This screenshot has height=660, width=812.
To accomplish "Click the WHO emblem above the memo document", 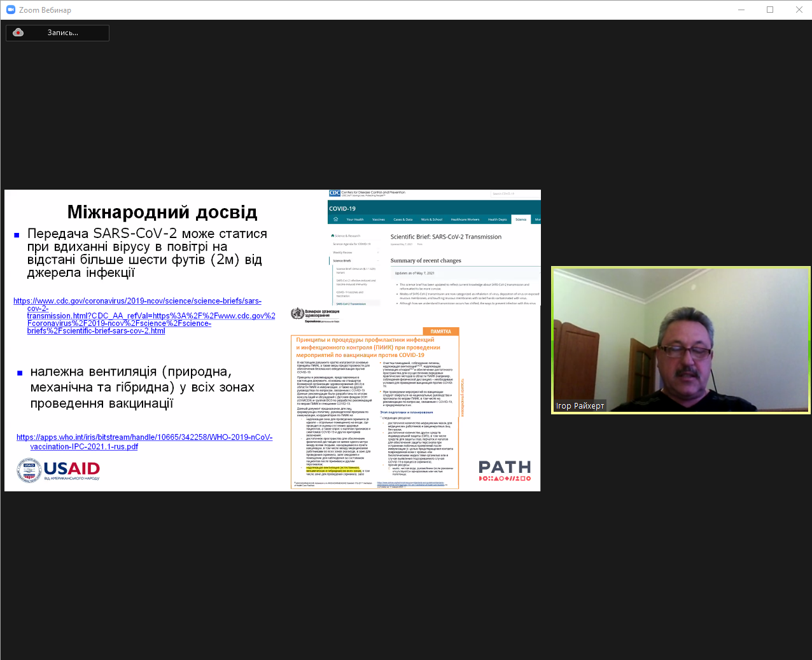I will click(x=297, y=314).
